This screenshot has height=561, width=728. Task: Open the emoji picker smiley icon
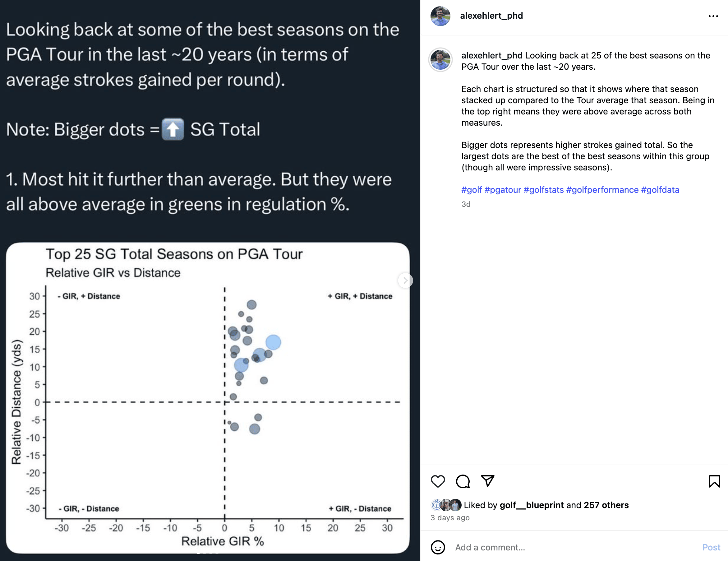pos(438,547)
